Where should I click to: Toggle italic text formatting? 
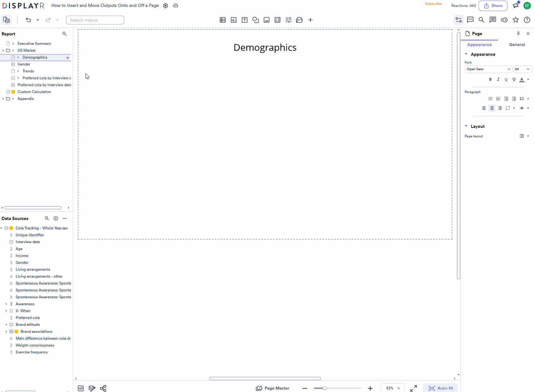[498, 79]
